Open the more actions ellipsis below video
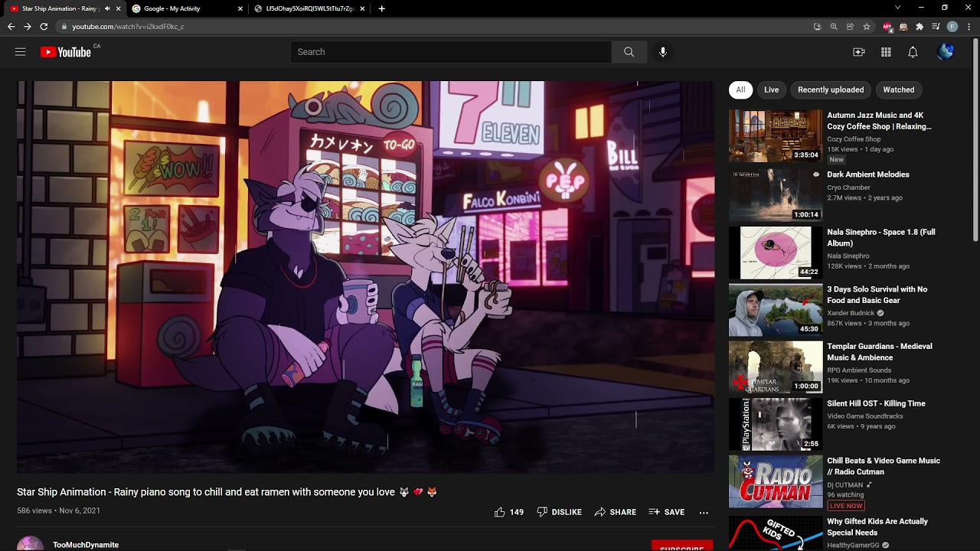The height and width of the screenshot is (551, 980). tap(704, 512)
